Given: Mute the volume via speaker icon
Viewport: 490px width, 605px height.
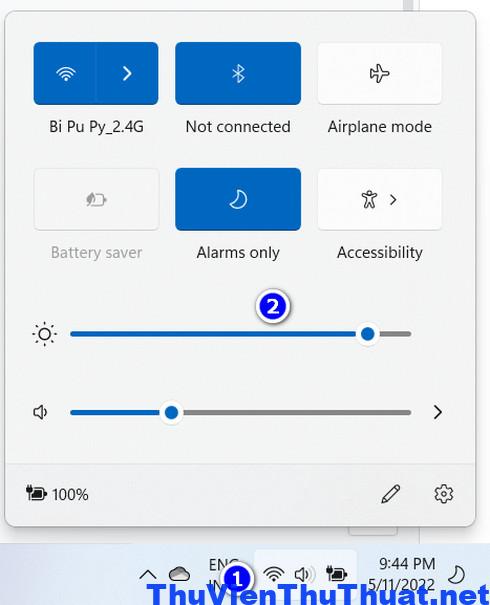Looking at the screenshot, I should (x=40, y=412).
